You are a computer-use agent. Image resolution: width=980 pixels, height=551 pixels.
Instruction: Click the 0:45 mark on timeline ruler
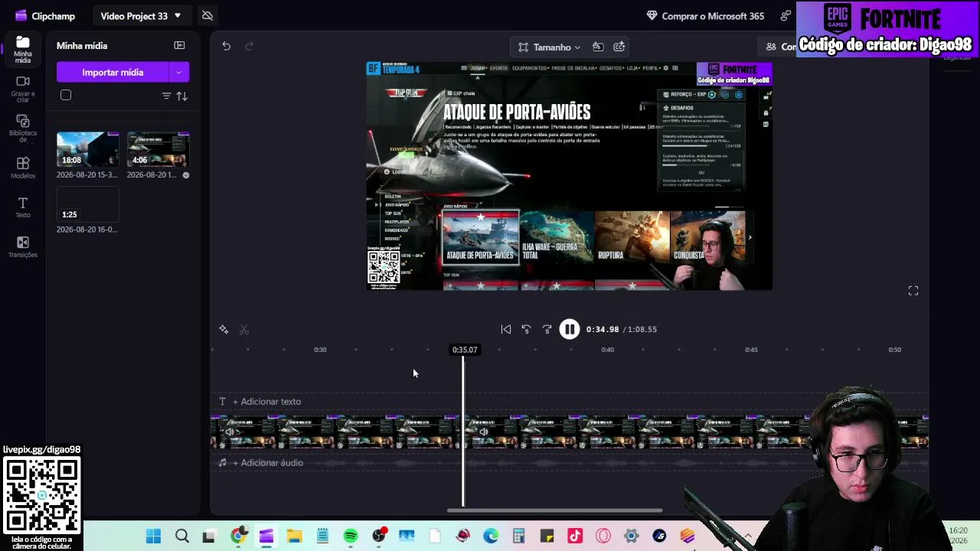[751, 350]
